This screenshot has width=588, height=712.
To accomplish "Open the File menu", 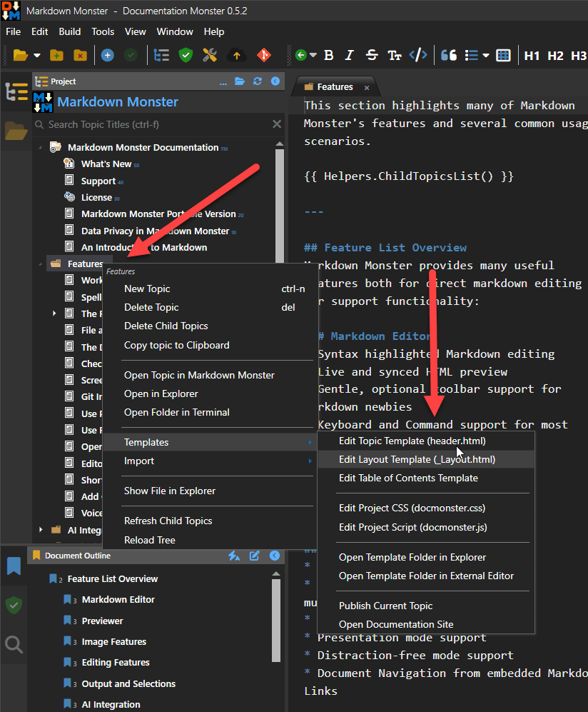I will coord(13,32).
